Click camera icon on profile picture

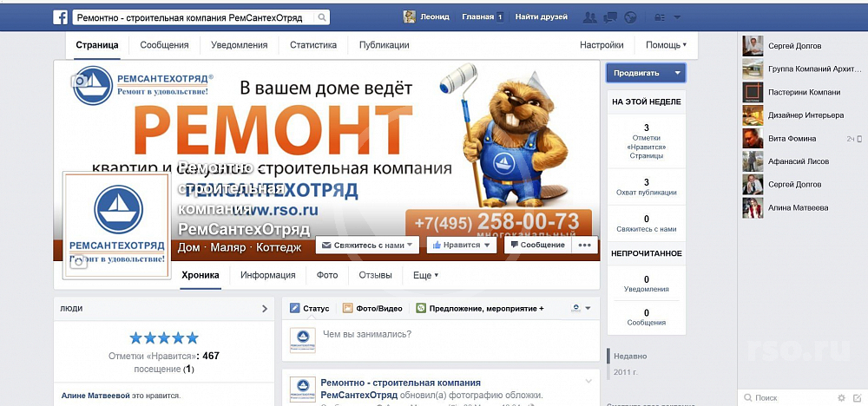(x=78, y=261)
